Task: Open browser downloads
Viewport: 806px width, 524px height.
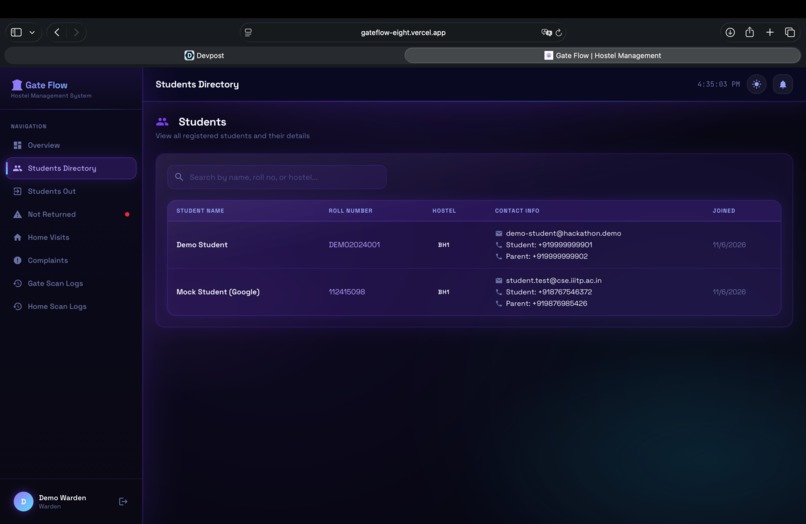Action: pyautogui.click(x=730, y=32)
